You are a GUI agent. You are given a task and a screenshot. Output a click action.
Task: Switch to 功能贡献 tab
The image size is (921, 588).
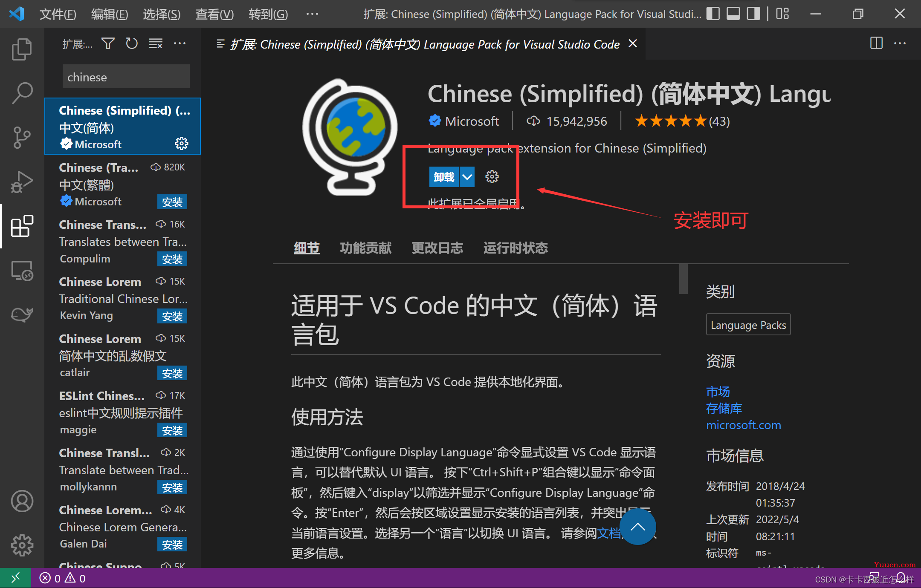pos(366,248)
